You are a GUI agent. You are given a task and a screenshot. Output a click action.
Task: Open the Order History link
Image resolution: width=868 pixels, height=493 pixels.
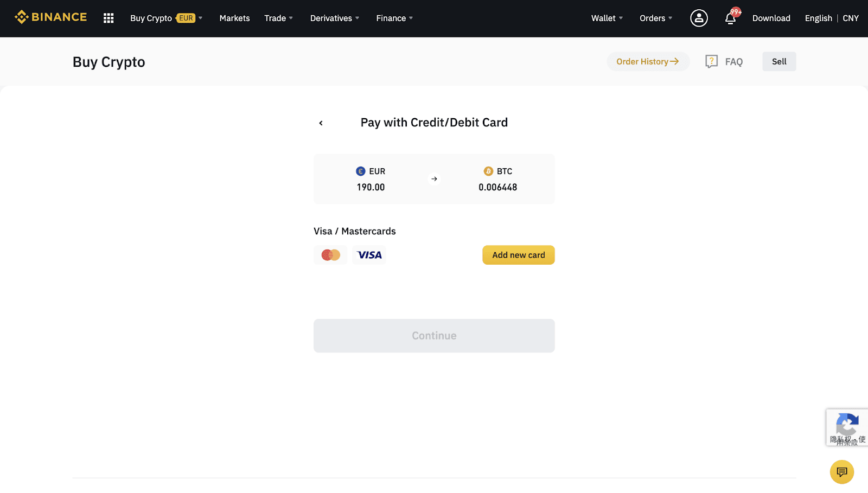click(648, 61)
